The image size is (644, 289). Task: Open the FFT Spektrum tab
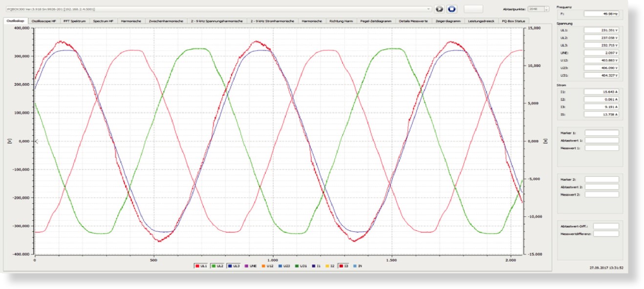pos(74,21)
